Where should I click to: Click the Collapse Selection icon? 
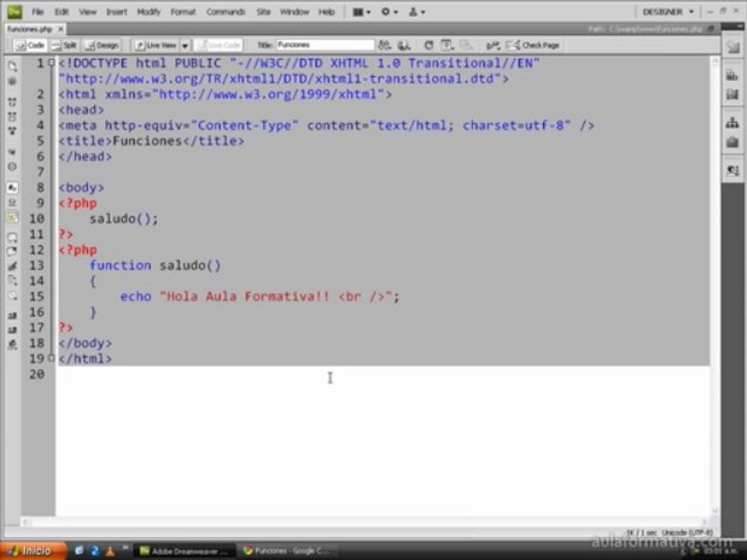pyautogui.click(x=12, y=116)
